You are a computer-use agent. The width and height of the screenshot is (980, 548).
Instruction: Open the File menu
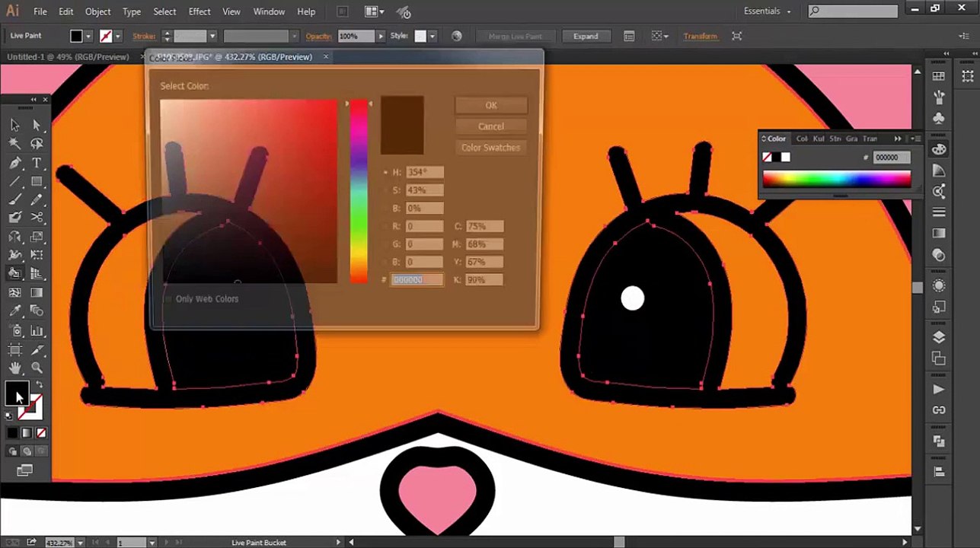40,11
